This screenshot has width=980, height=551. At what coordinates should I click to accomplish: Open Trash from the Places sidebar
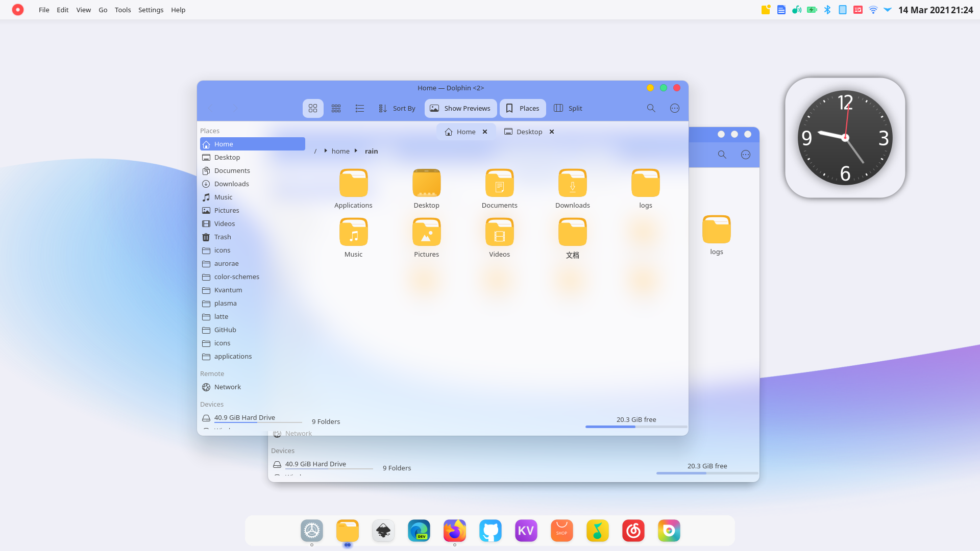[x=223, y=237]
